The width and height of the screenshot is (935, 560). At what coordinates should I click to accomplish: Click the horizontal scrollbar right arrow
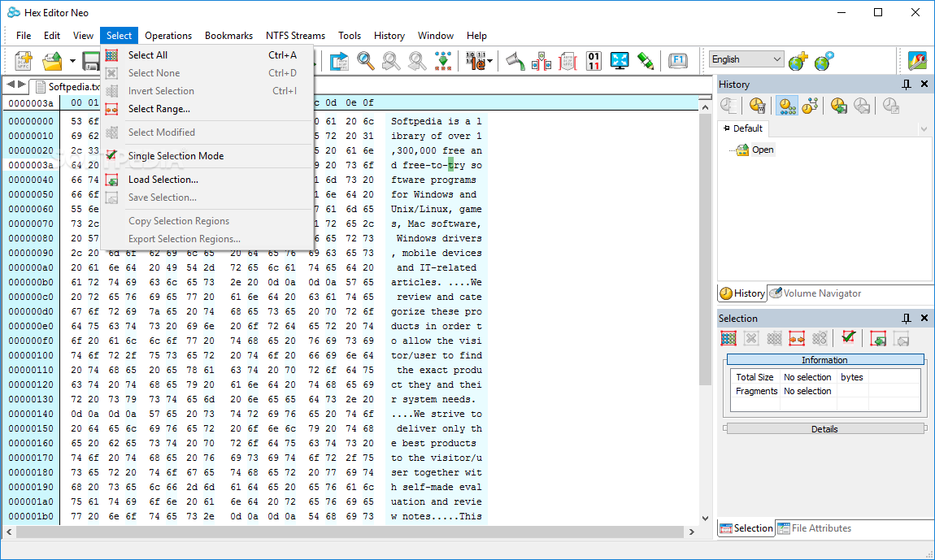click(692, 532)
